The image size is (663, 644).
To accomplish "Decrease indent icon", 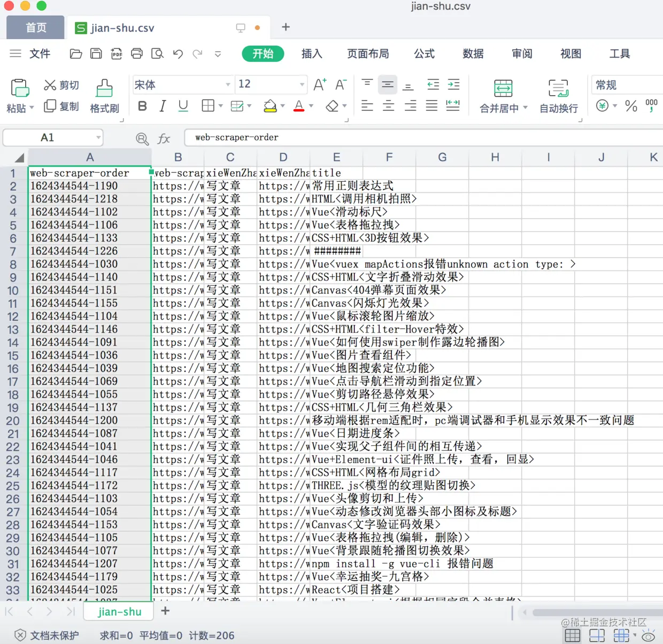I will click(x=433, y=84).
